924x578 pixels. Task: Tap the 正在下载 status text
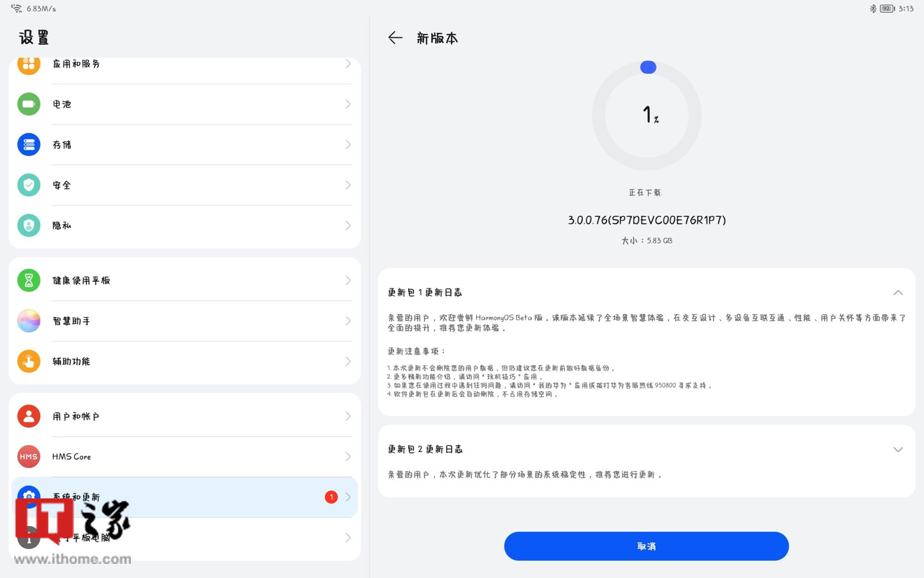point(645,193)
